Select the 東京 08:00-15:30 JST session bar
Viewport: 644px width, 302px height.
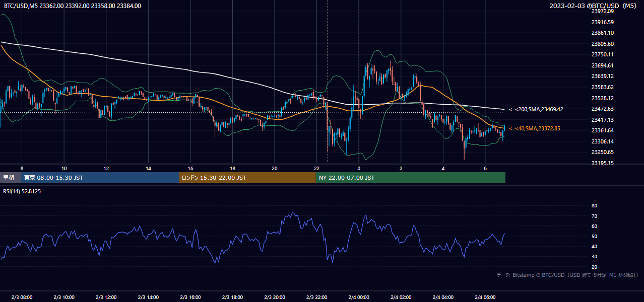point(100,178)
